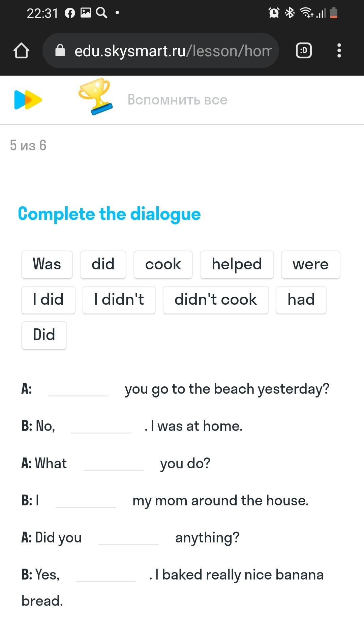Select the "I didn't" word chip

click(x=119, y=300)
